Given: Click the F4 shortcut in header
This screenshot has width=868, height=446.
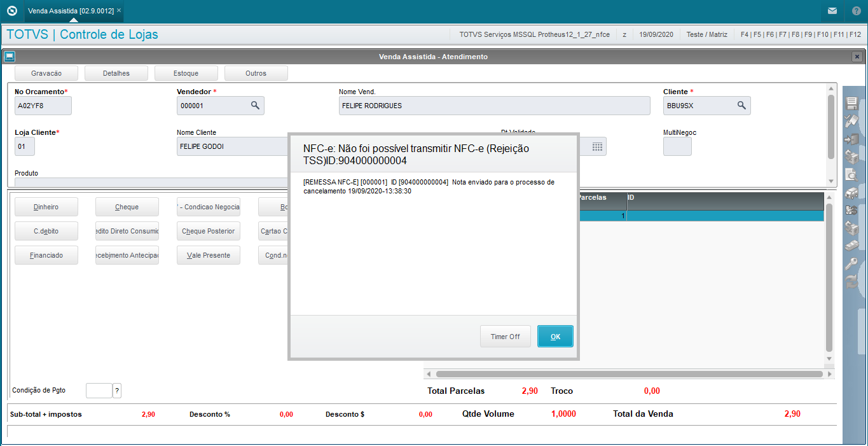Looking at the screenshot, I should [x=745, y=34].
